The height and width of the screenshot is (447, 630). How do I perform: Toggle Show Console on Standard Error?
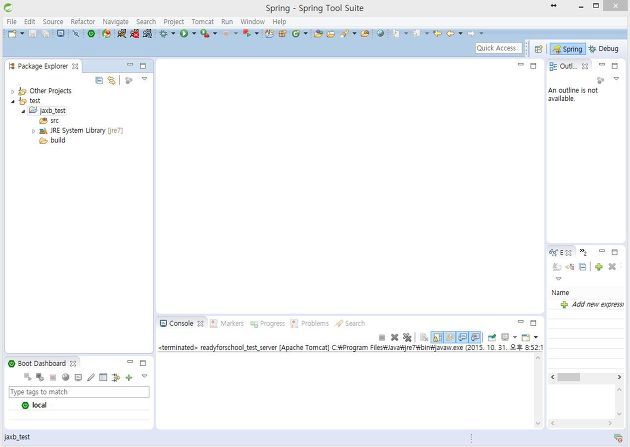coord(475,338)
